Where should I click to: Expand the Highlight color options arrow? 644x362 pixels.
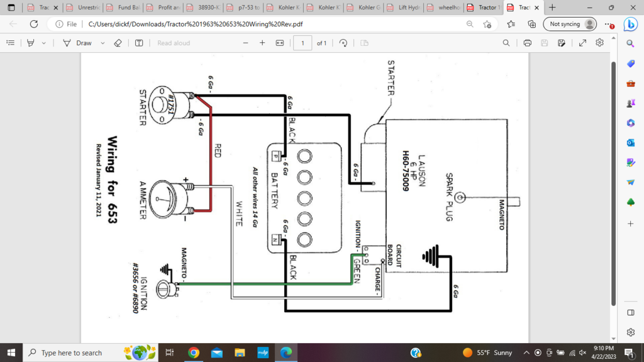[x=43, y=43]
